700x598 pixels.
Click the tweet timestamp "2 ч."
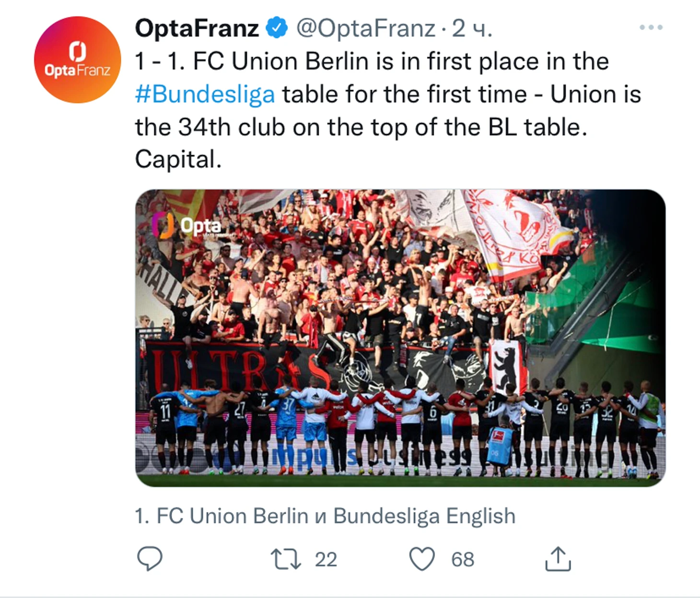472,28
